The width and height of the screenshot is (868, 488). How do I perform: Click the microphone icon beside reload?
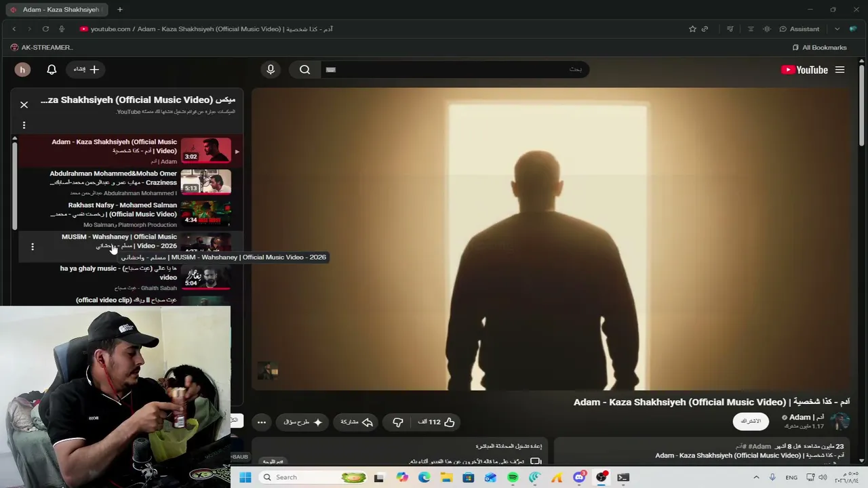click(62, 28)
